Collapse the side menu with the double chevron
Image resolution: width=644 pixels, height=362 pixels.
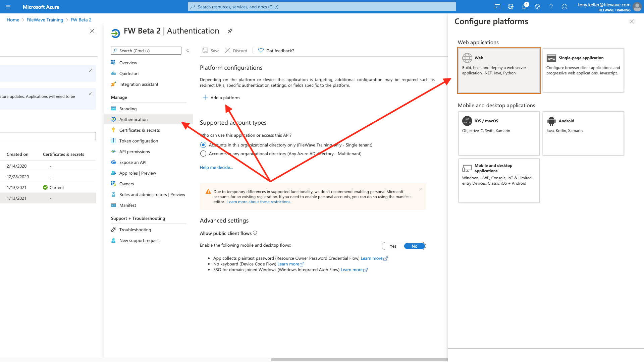188,51
